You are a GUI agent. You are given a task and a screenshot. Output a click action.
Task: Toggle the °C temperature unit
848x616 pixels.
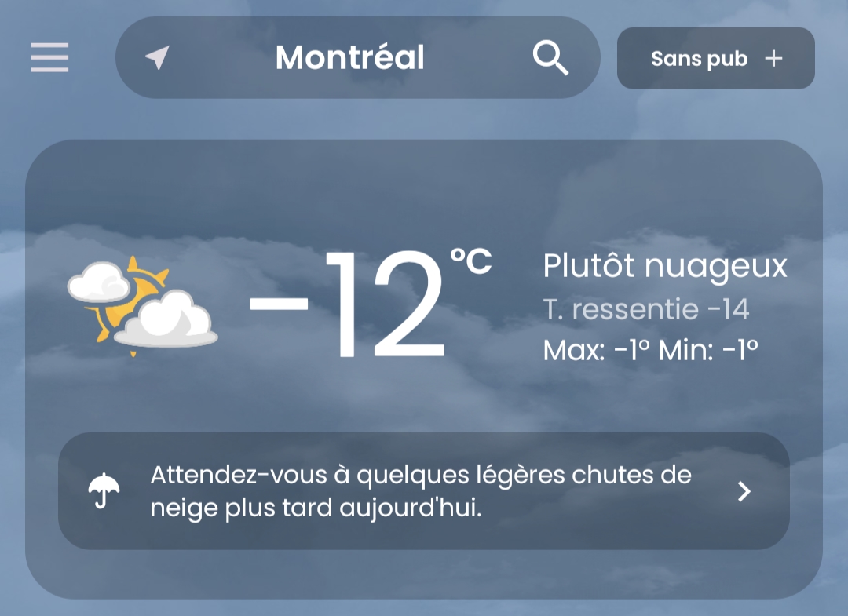coord(470,261)
